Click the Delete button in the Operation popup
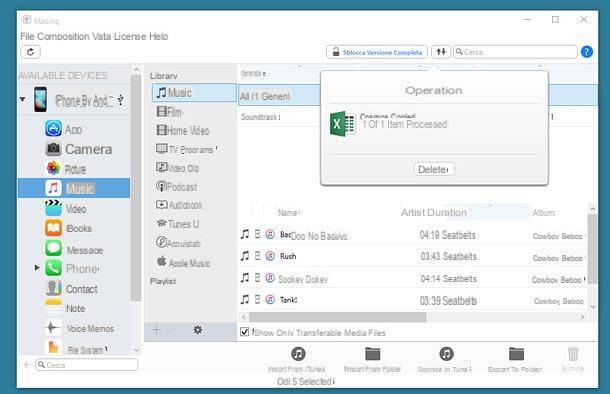The width and height of the screenshot is (610, 394). pos(434,169)
